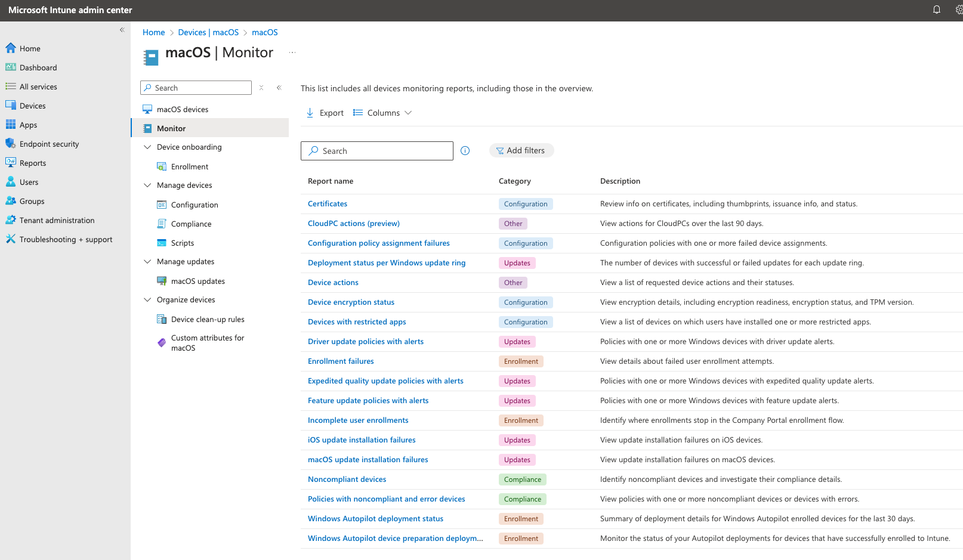Click the All services list icon
Viewport: 963px width, 560px height.
point(11,86)
